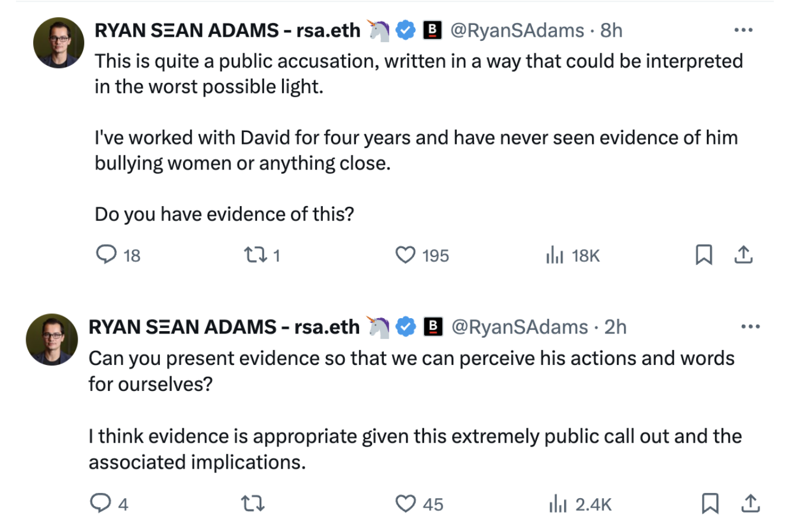Like the tweet with 45 likes
The width and height of the screenshot is (801, 532).
click(x=405, y=504)
